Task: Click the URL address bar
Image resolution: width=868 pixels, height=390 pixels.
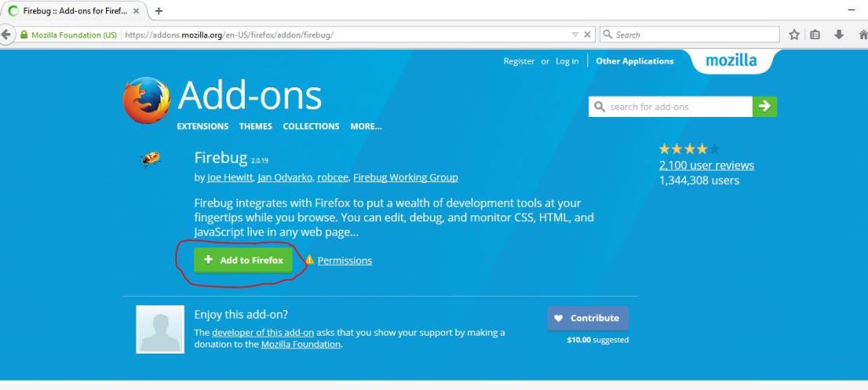Action: [x=346, y=35]
